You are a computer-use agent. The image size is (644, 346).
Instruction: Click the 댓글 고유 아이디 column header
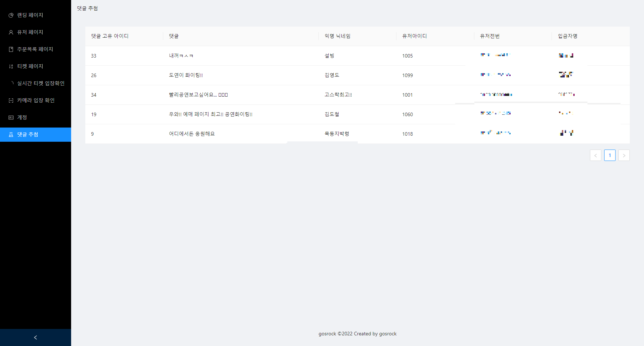coord(124,36)
